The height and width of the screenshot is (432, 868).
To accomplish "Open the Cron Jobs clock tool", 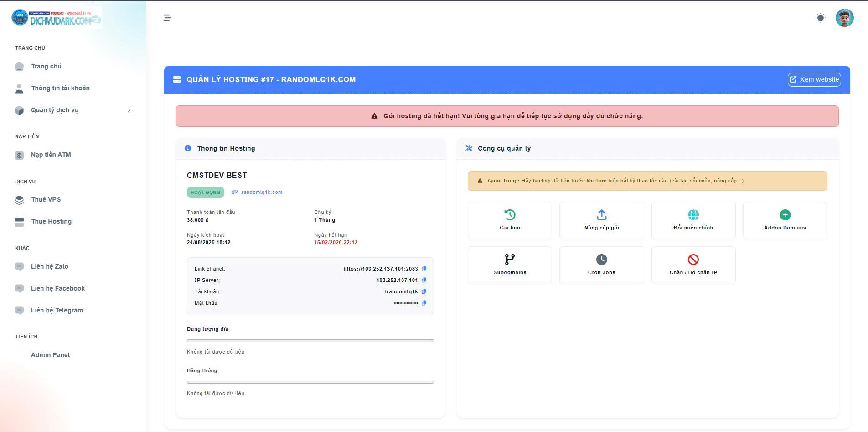I will click(x=601, y=260).
